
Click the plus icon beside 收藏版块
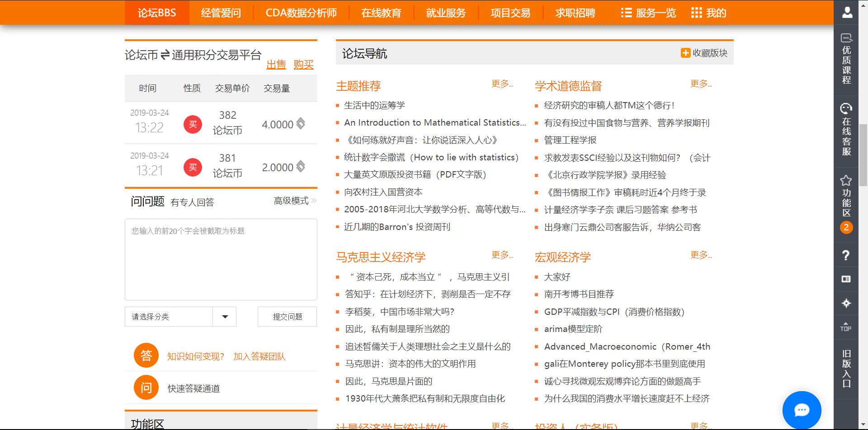(x=685, y=53)
